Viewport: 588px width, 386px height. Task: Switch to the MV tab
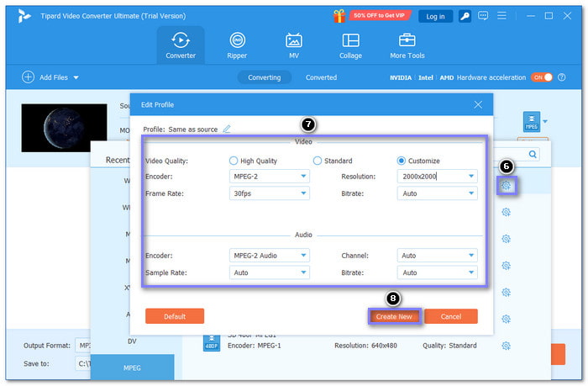point(294,45)
